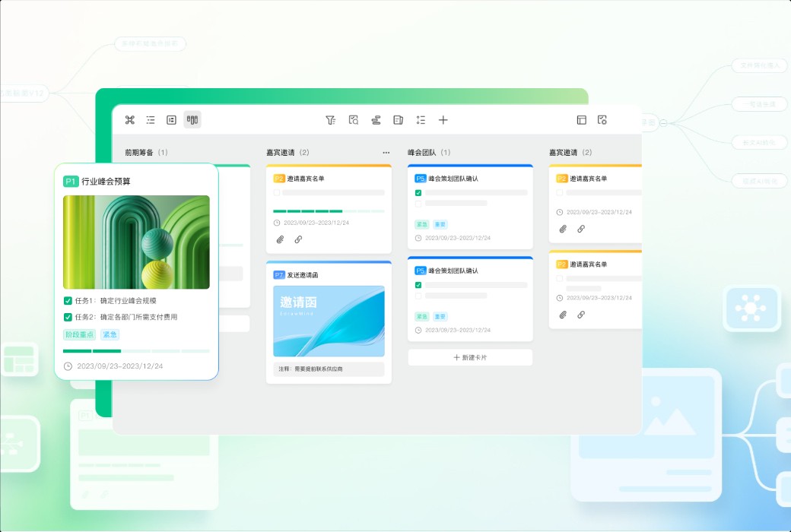Click the plus icon to add new item
Screen dimensions: 791x532
click(x=443, y=119)
